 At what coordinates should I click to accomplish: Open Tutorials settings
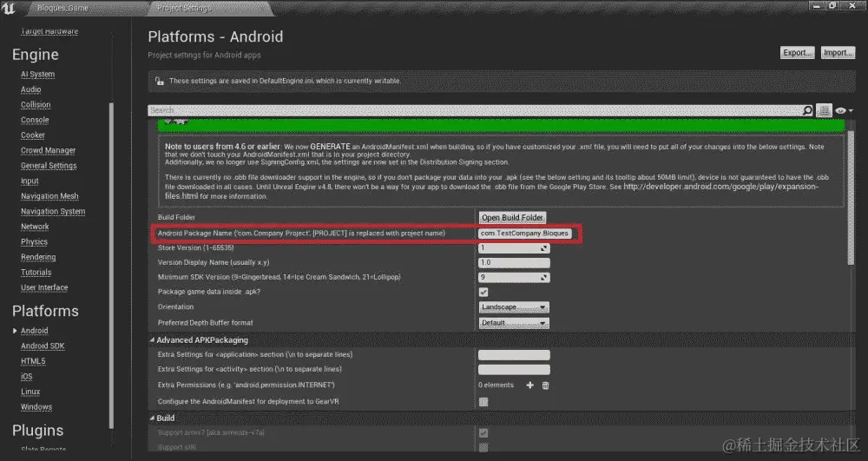[36, 273]
